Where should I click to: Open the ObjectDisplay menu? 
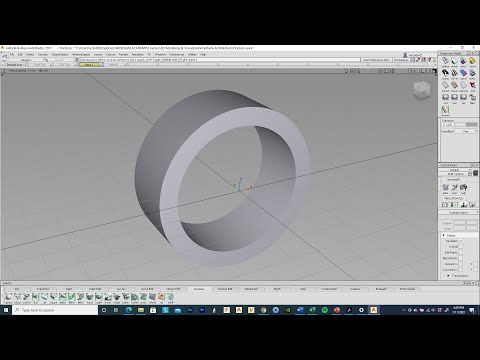pos(60,54)
